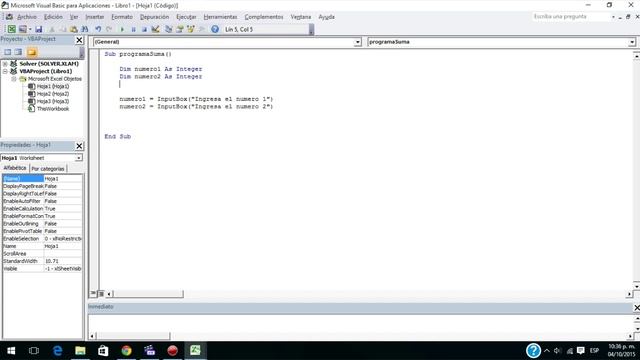Click the Cut icon in the toolbar

(x=52, y=29)
